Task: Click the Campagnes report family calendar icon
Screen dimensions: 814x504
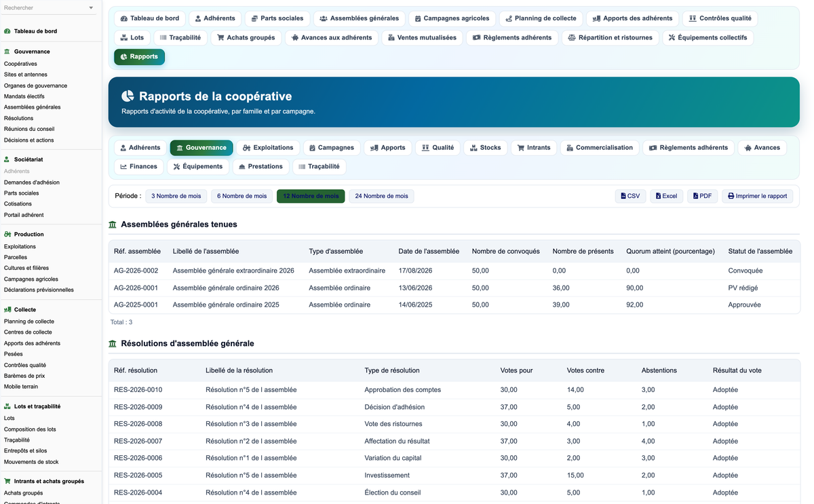Action: point(311,148)
